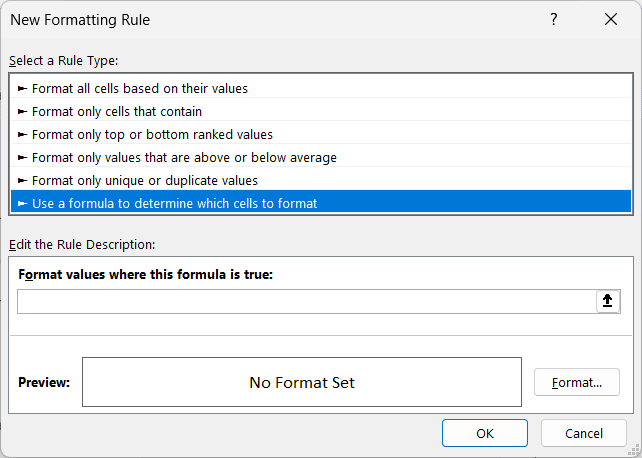Click arrow bullet beside 'Format all cells'
The width and height of the screenshot is (642, 458).
pos(23,88)
